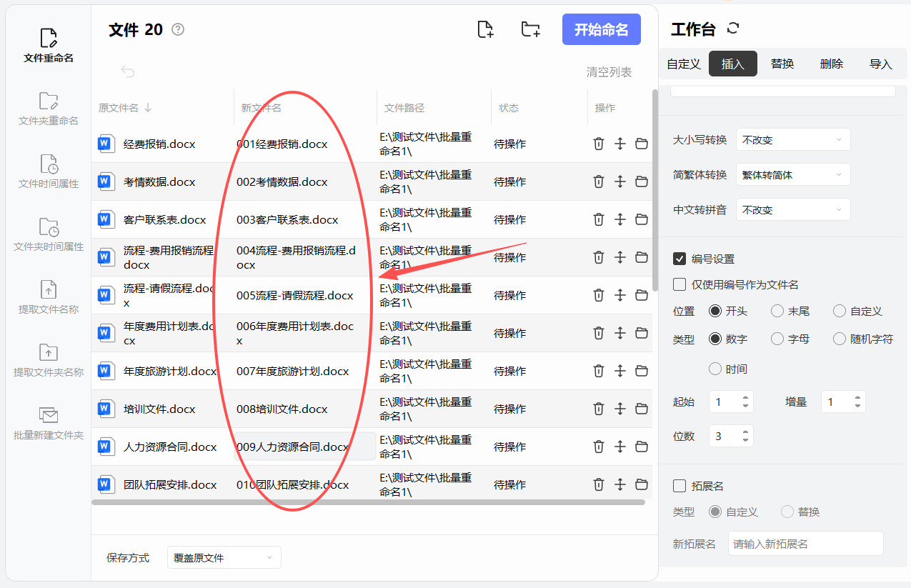Click the add file icon
The image size is (911, 588).
click(x=485, y=29)
